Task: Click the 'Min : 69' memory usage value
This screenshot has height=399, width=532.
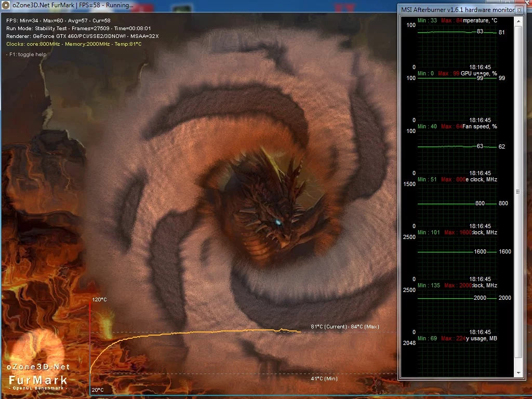Action: coord(427,338)
